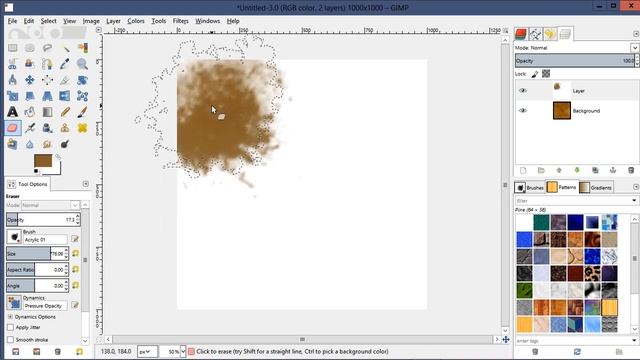
Task: Pick the Pencil tool
Action: [65, 112]
